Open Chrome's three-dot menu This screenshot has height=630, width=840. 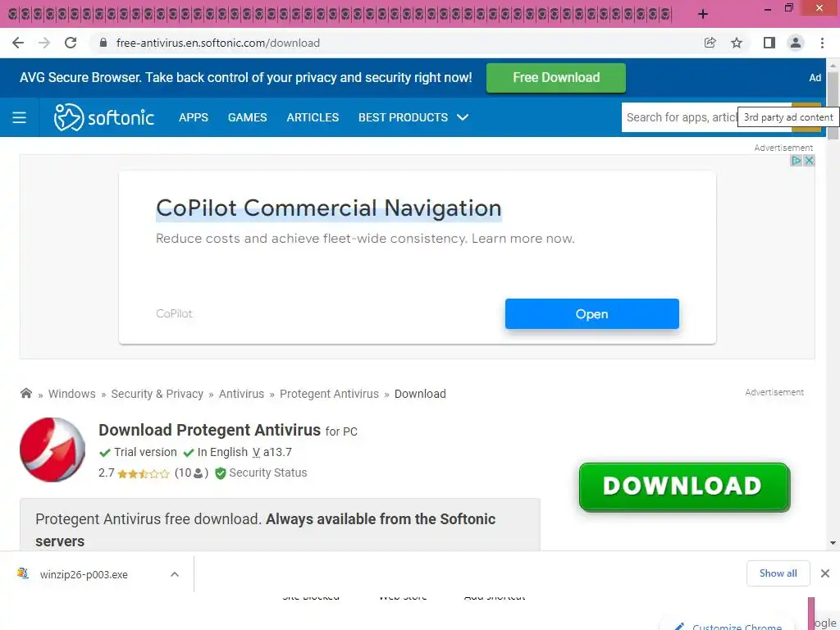(x=822, y=43)
